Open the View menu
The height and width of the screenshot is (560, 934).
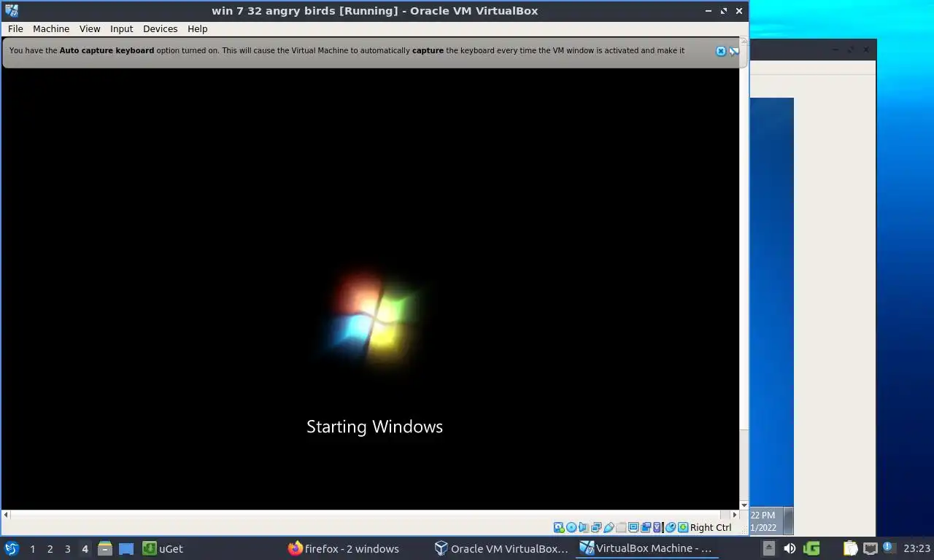[90, 29]
